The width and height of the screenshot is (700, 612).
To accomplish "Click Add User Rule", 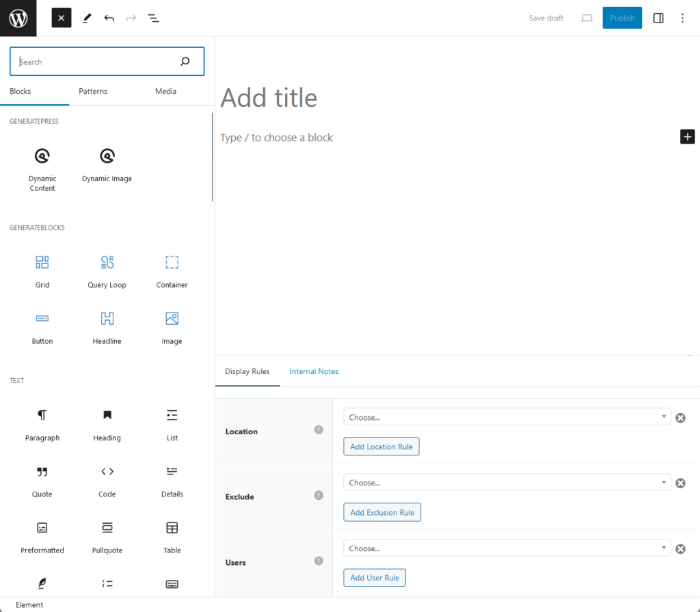I will coord(375,578).
